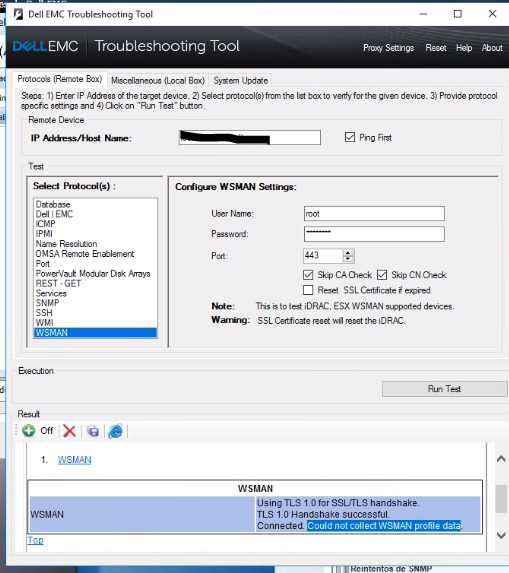Minimize the Troubleshooting Tool window
The height and width of the screenshot is (573, 509).
tap(423, 14)
